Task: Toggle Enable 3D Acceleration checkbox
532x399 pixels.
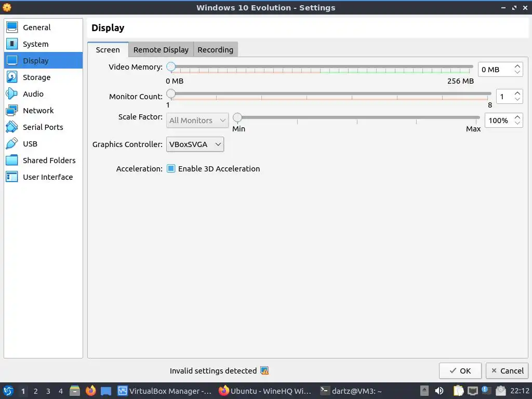Action: point(171,169)
